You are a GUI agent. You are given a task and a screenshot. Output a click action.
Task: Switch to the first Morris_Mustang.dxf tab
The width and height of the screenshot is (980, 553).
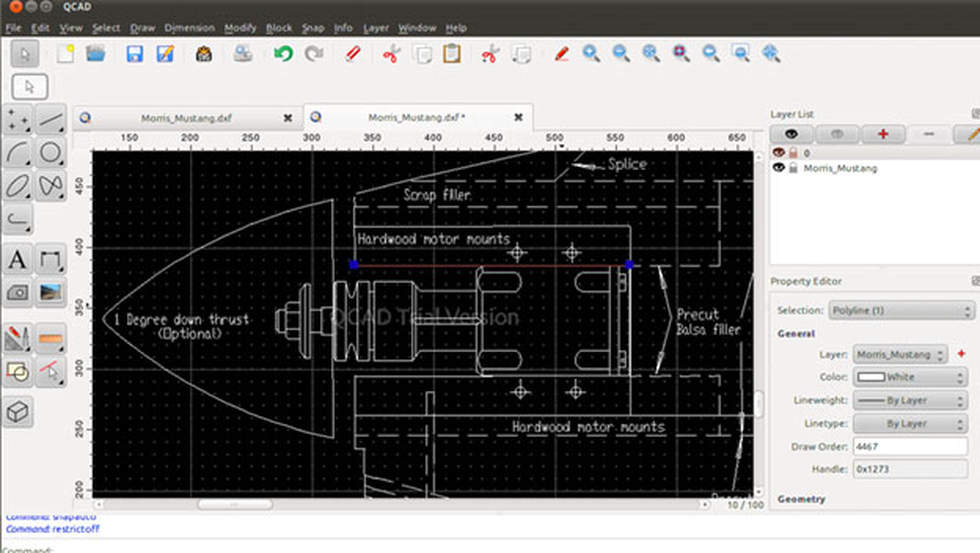click(186, 118)
